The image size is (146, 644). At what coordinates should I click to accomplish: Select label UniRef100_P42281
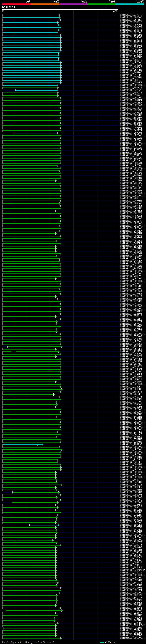[131, 482]
